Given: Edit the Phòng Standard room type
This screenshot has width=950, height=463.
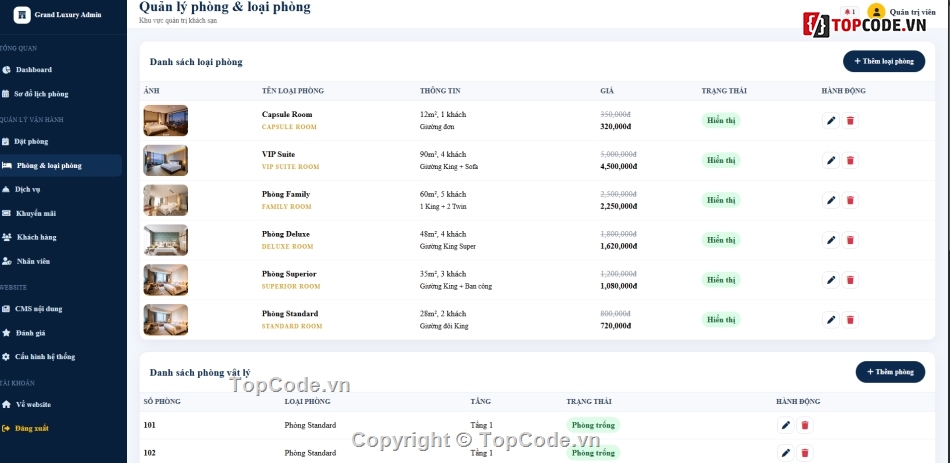Looking at the screenshot, I should [x=831, y=320].
